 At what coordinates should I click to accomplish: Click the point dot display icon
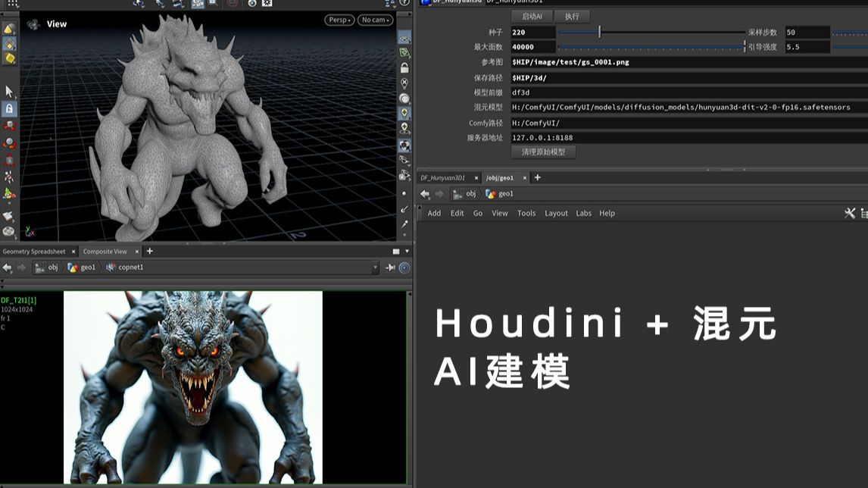[404, 193]
